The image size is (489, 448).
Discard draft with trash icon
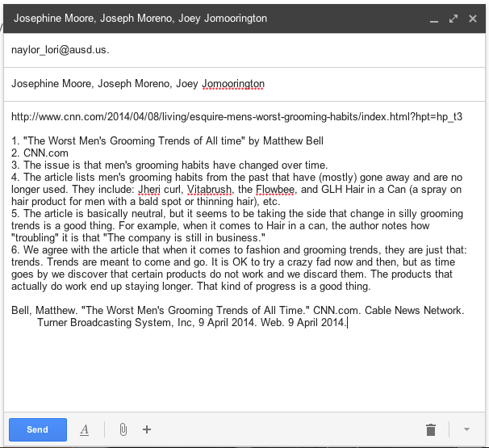click(431, 429)
